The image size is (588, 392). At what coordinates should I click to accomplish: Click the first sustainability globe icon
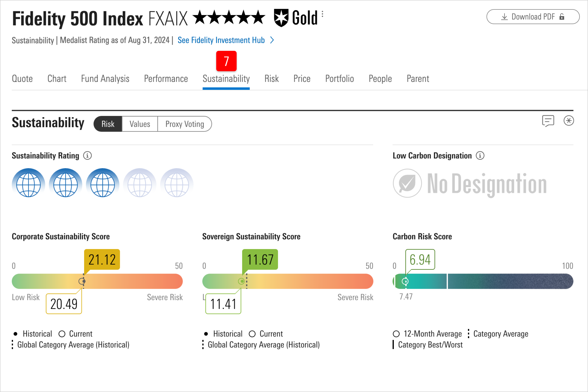pyautogui.click(x=28, y=184)
